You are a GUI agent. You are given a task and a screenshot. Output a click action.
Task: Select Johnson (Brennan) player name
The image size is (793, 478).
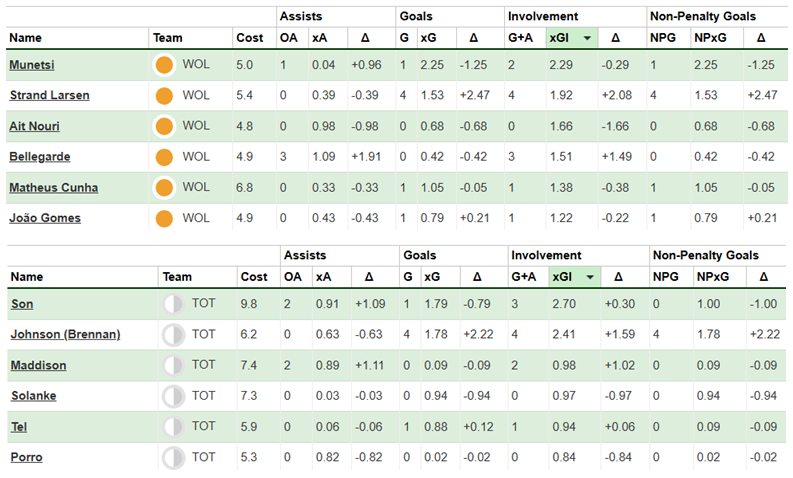click(x=65, y=335)
